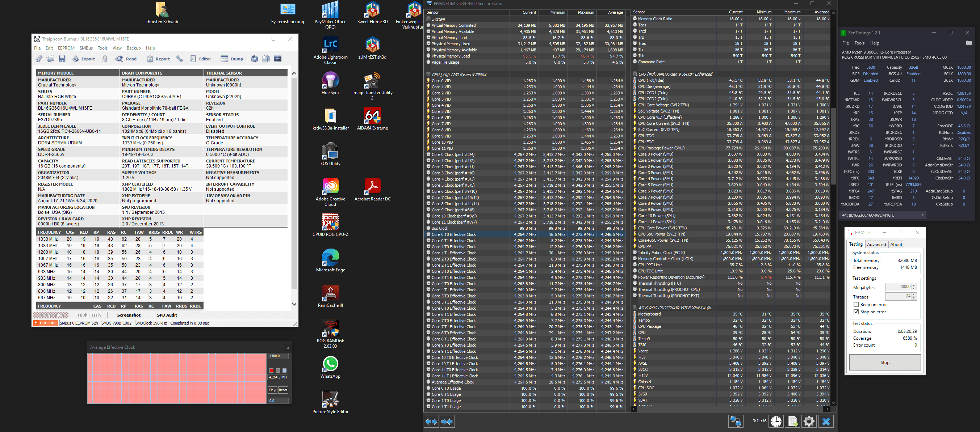980x432 pixels.
Task: Click the Dump toolbar button in Thaiphoon Burner
Action: coord(232,59)
